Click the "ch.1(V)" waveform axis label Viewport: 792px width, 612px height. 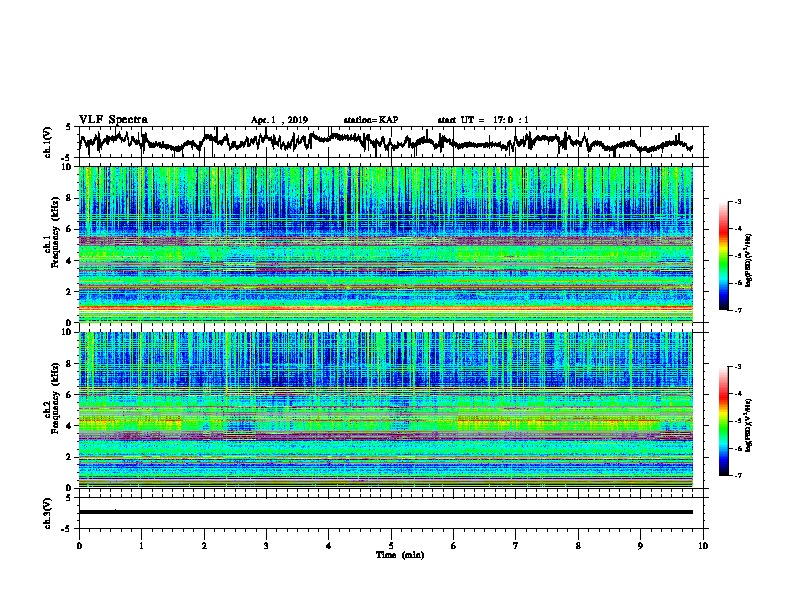47,142
